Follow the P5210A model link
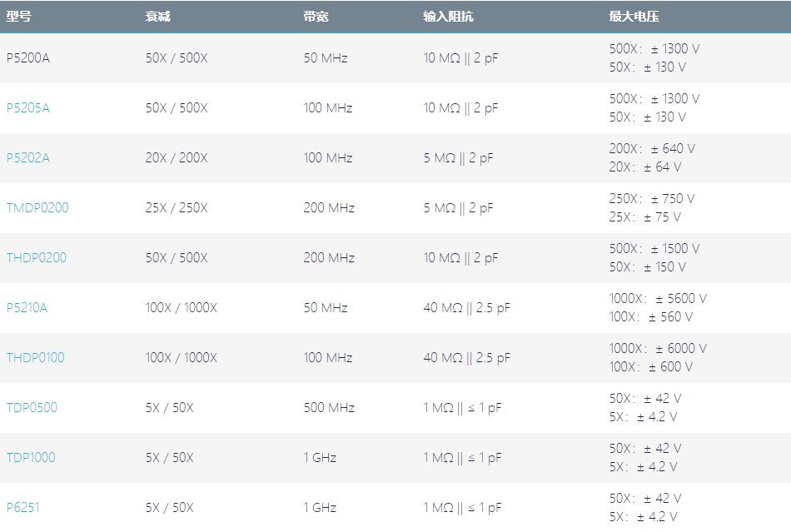Viewport: 791px width, 532px height. coord(27,307)
